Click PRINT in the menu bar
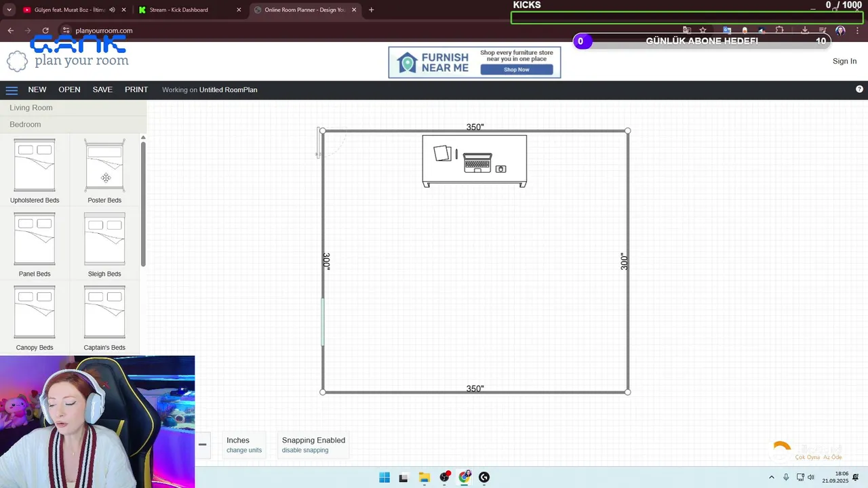 click(x=136, y=89)
